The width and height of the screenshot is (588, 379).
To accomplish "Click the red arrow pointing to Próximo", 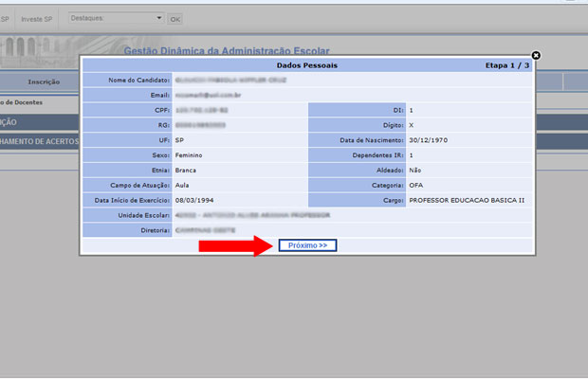I will (x=235, y=246).
